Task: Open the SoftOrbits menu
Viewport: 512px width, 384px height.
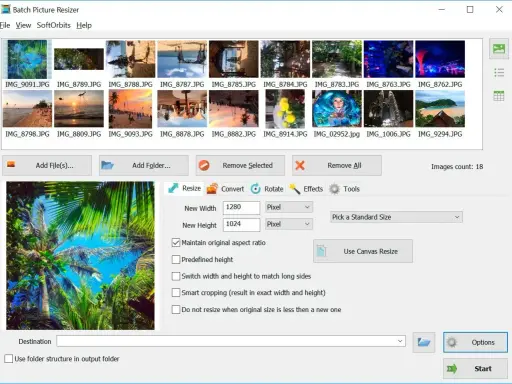Action: [54, 25]
